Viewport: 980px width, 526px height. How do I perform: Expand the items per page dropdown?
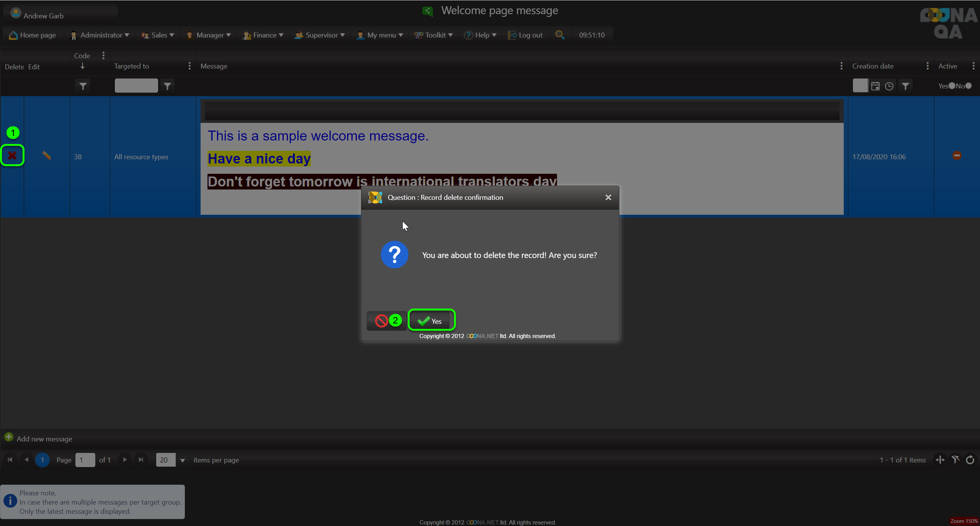click(x=183, y=460)
